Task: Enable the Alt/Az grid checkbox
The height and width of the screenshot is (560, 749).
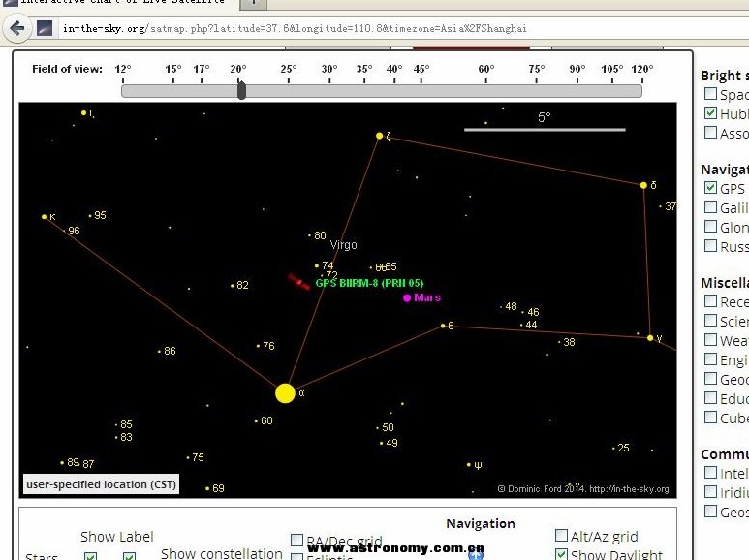Action: click(x=562, y=535)
